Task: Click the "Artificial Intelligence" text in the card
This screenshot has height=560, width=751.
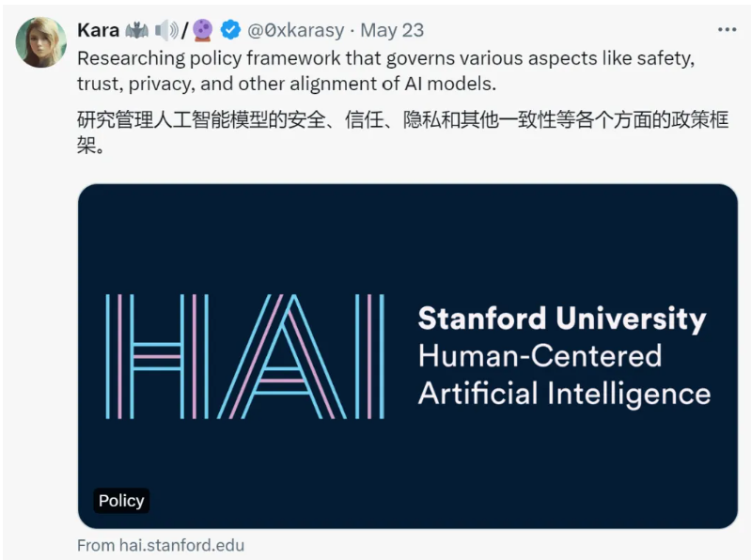Action: click(x=564, y=393)
